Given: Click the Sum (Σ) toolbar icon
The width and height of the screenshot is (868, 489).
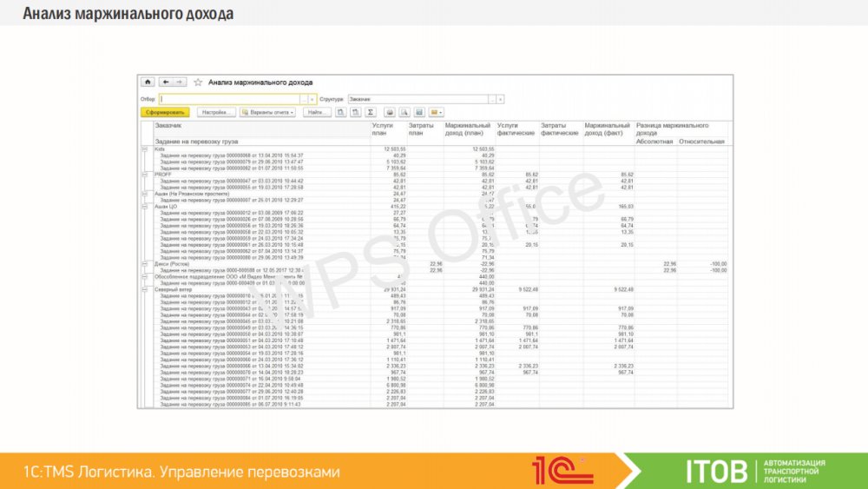Looking at the screenshot, I should point(371,112).
